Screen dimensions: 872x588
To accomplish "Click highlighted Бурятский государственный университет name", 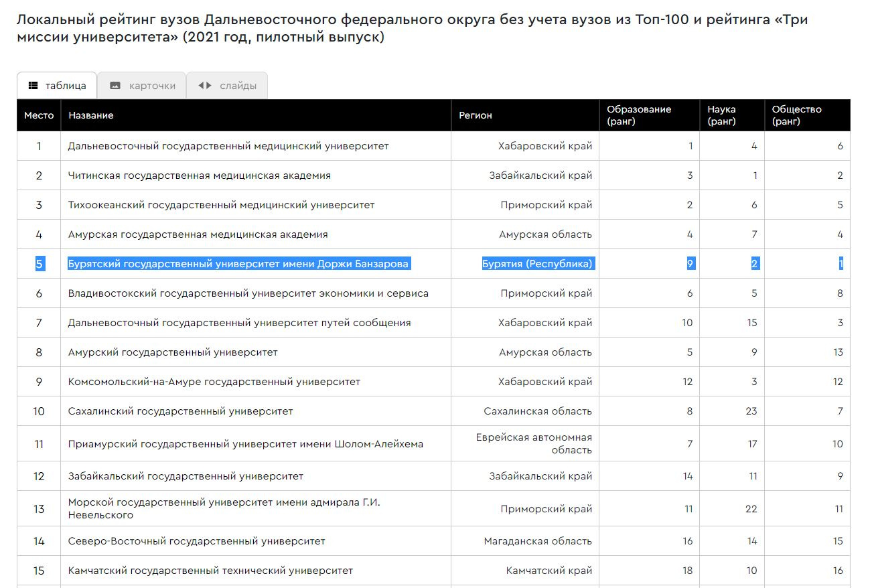I will [x=238, y=264].
